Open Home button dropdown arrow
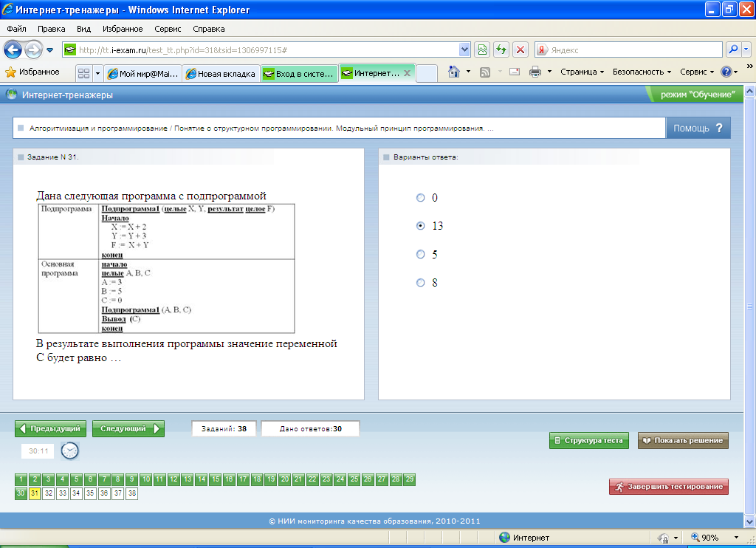 (468, 72)
